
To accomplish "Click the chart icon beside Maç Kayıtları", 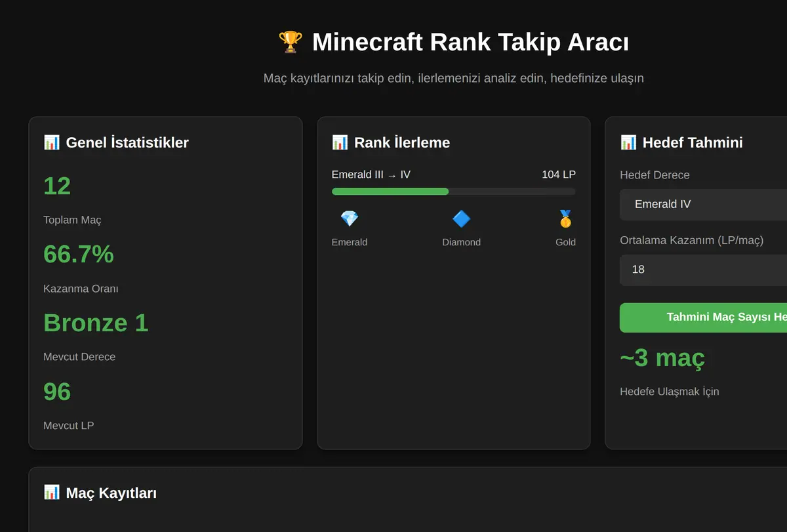I will tap(52, 492).
